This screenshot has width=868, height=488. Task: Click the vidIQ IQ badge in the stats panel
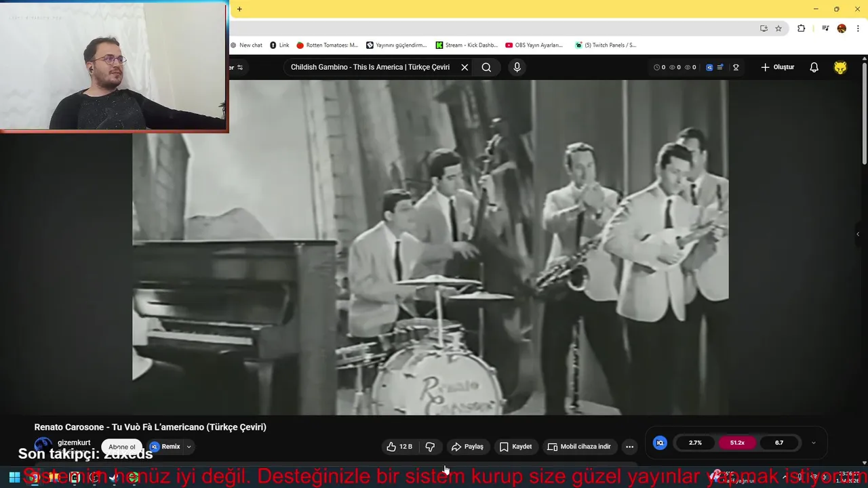point(660,443)
